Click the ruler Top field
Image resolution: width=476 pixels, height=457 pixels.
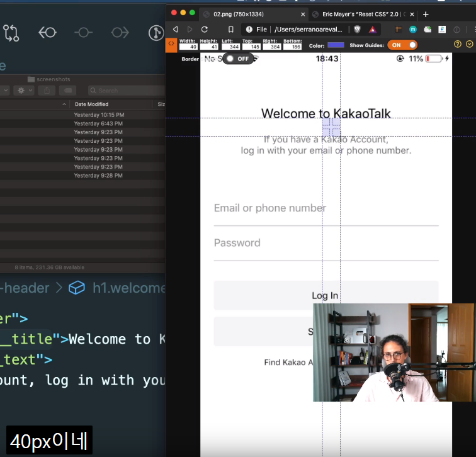coord(251,47)
